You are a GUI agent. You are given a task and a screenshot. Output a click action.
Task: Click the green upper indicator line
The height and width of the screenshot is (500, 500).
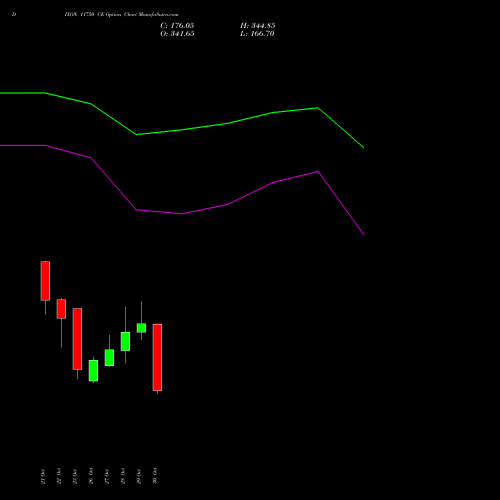(x=182, y=130)
